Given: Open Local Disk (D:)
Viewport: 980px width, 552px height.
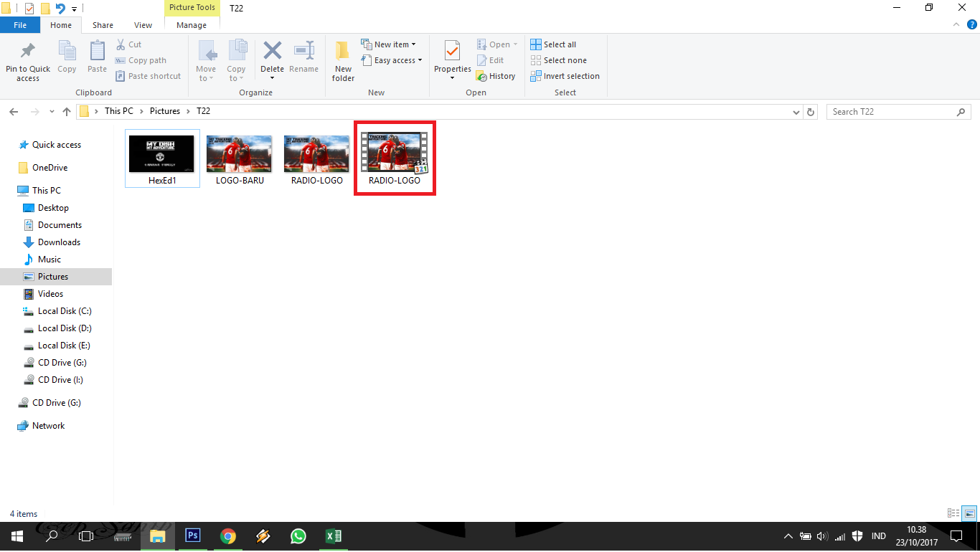Looking at the screenshot, I should point(65,328).
